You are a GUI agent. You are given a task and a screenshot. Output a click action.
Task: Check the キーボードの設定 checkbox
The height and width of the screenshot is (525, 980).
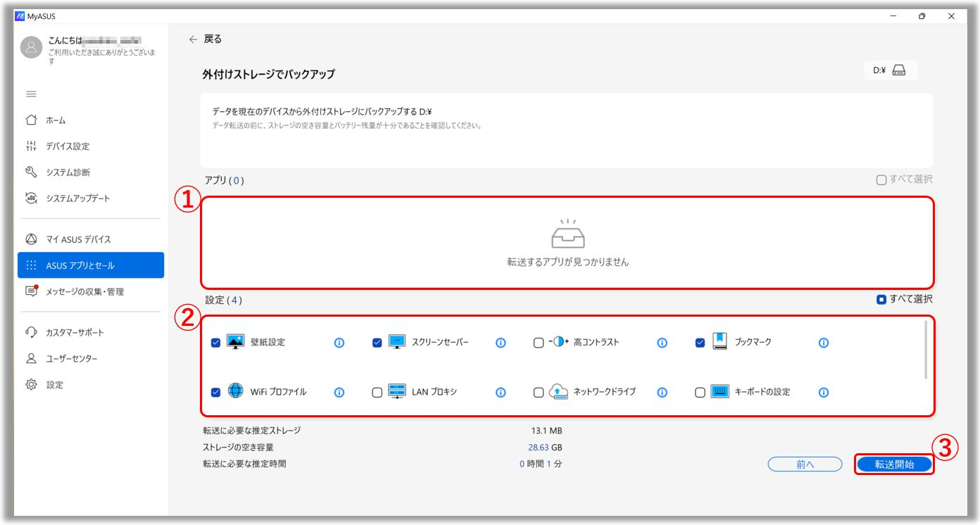click(700, 393)
